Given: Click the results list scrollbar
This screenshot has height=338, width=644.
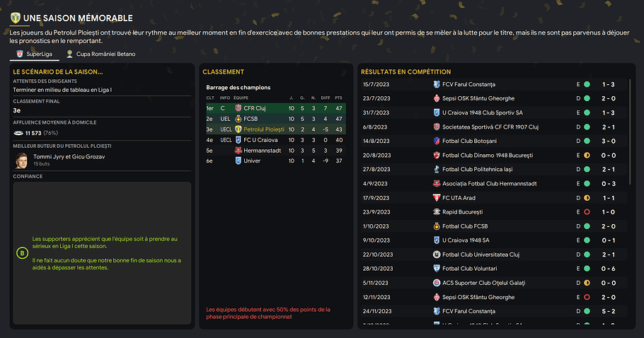Looking at the screenshot, I should [630, 132].
